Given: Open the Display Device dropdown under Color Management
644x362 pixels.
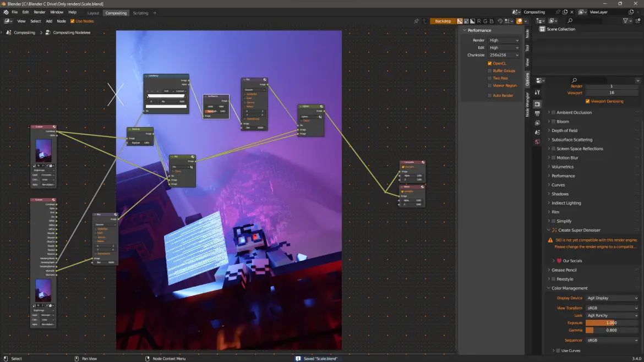Looking at the screenshot, I should pos(613,298).
